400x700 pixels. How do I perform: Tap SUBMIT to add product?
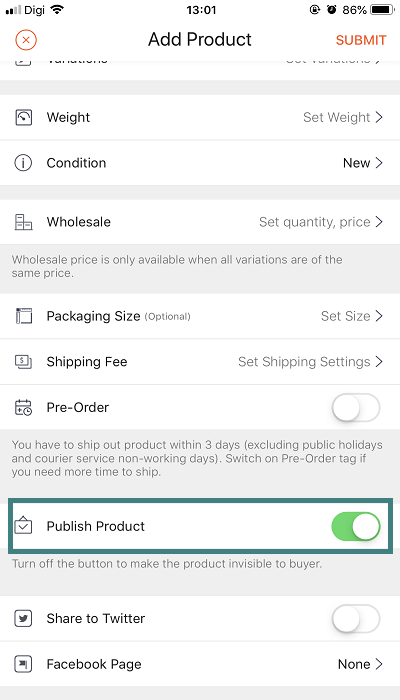tap(361, 40)
